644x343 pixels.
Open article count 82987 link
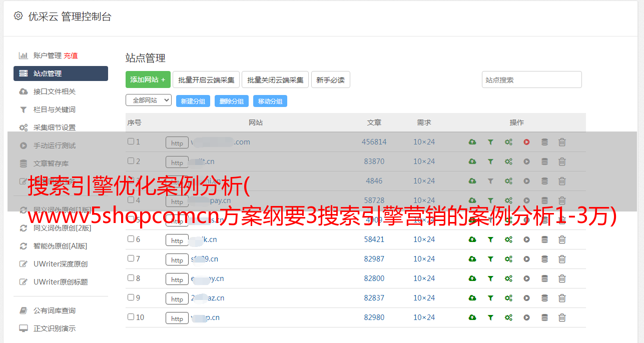coord(374,259)
